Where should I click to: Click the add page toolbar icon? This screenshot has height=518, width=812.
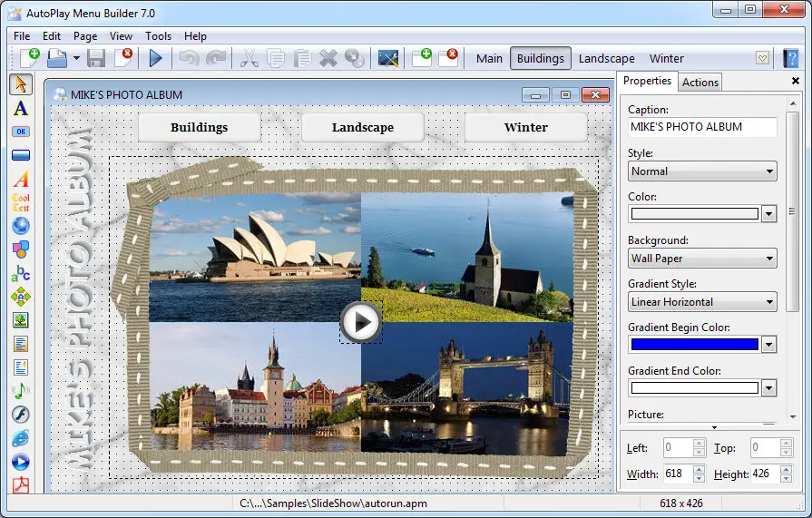point(422,58)
